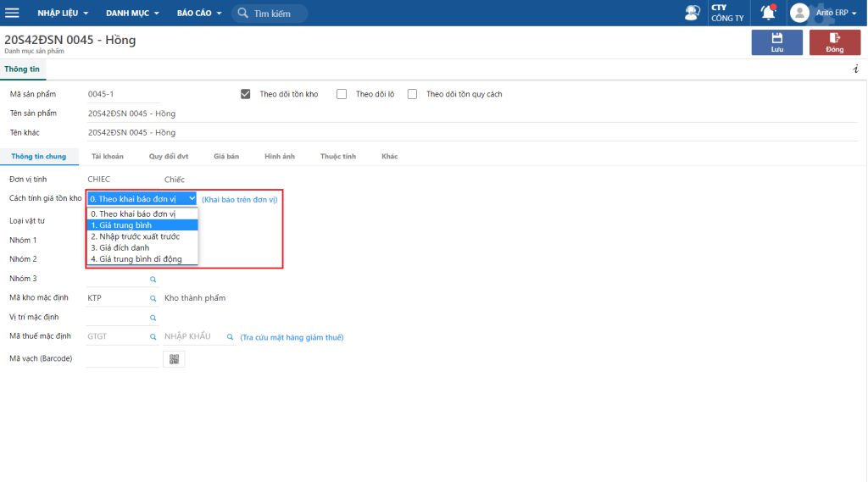Select option 2. Nhập trước xuất trước

tap(142, 236)
